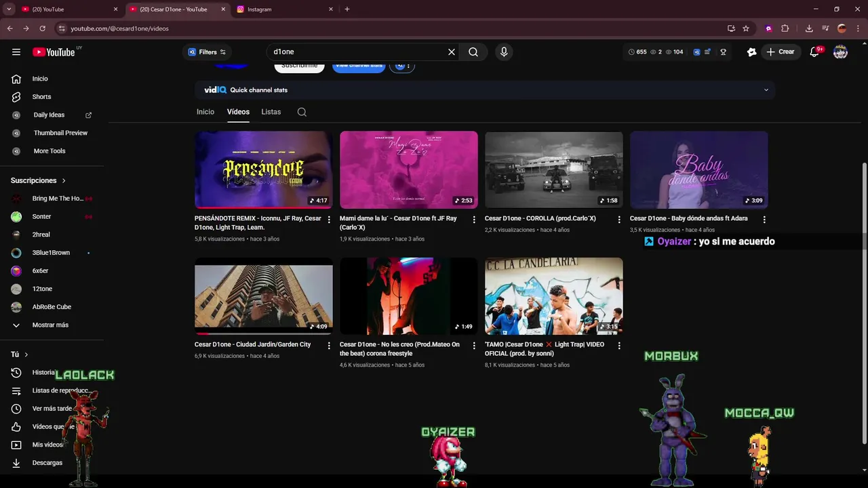The width and height of the screenshot is (868, 488).
Task: Click the address bar URL
Action: 119,28
